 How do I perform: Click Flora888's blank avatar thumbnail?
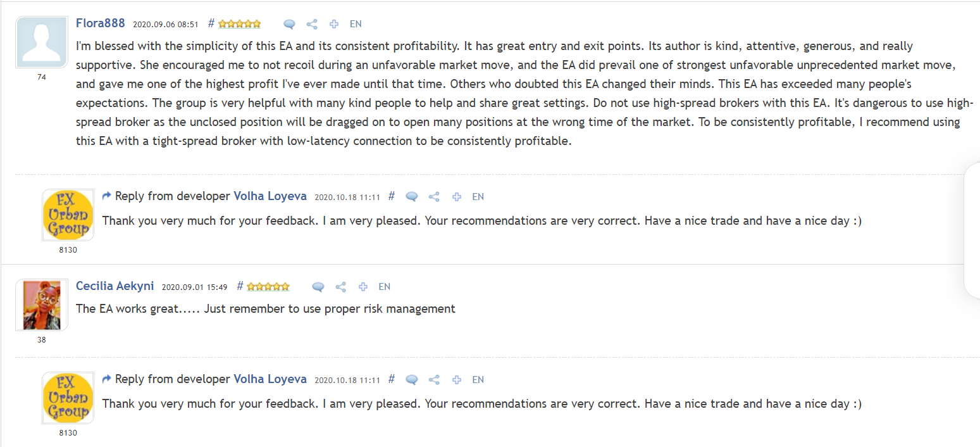(x=42, y=42)
